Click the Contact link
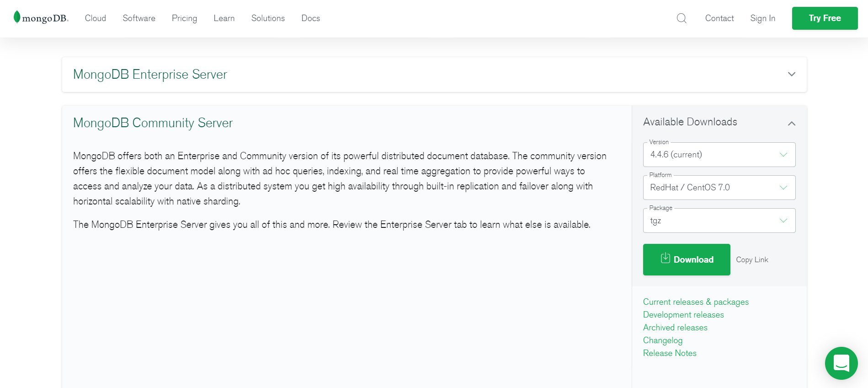The image size is (868, 388). (x=719, y=18)
